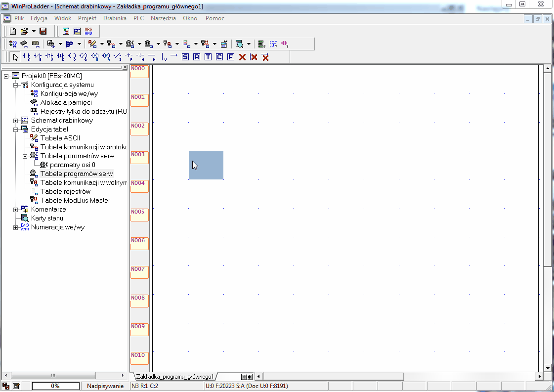This screenshot has height=392, width=554.
Task: Expand the Numeracja we/wy tree node
Action: pos(15,227)
